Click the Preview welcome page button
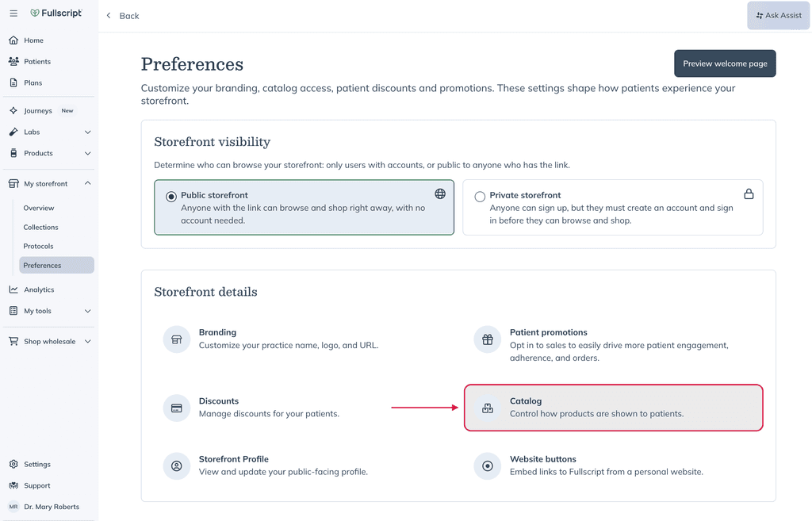 pyautogui.click(x=725, y=63)
